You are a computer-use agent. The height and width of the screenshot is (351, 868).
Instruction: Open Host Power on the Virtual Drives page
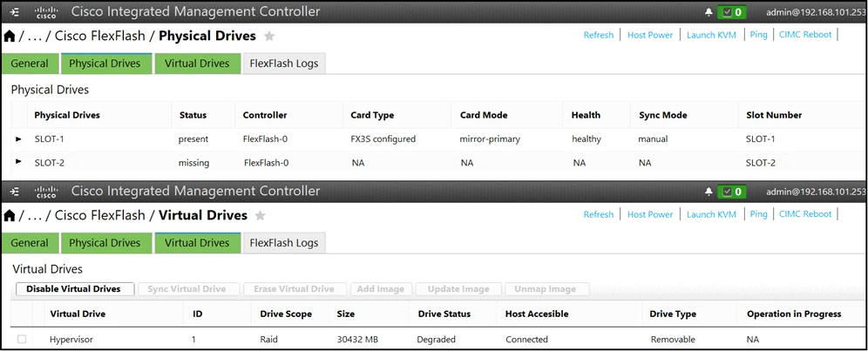coord(650,214)
